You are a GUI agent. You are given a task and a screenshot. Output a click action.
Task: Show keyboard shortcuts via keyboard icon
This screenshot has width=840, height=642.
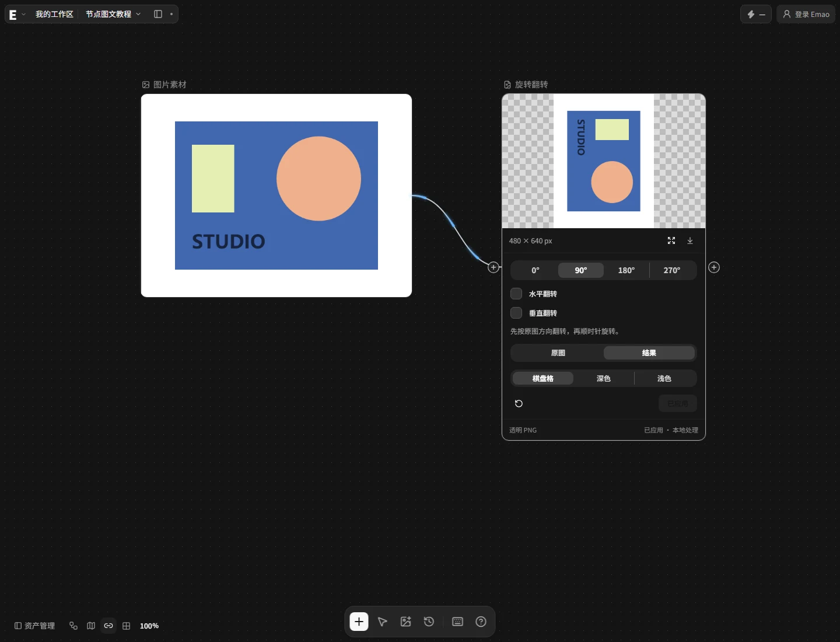click(458, 622)
